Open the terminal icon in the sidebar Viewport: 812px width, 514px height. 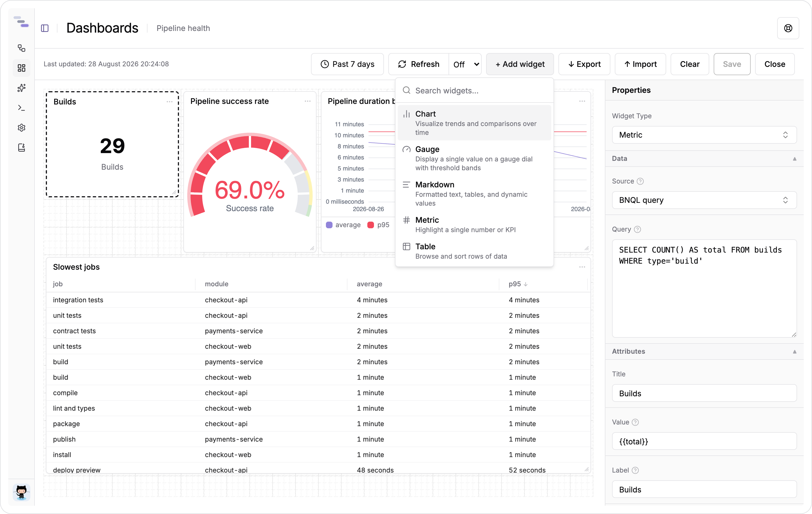[x=22, y=108]
